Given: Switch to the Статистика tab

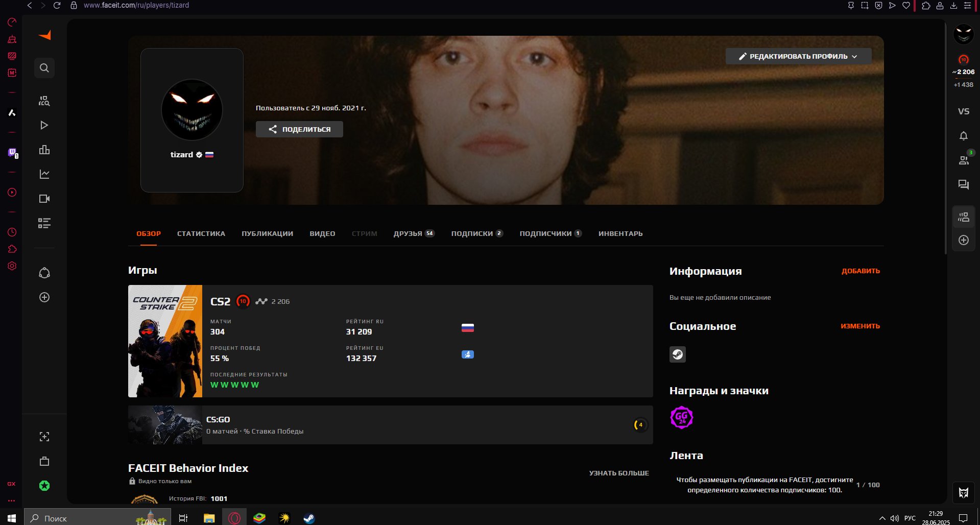Looking at the screenshot, I should click(201, 233).
